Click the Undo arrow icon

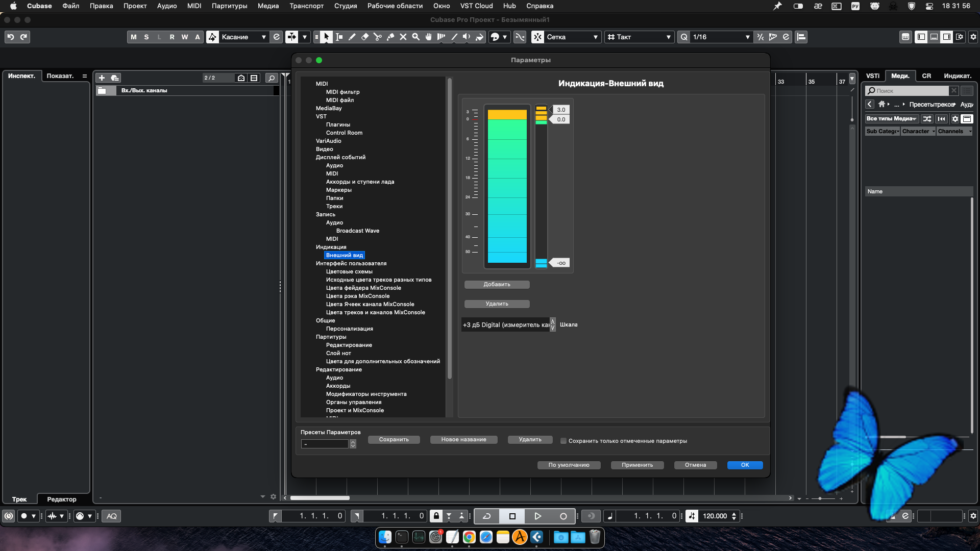pyautogui.click(x=11, y=37)
